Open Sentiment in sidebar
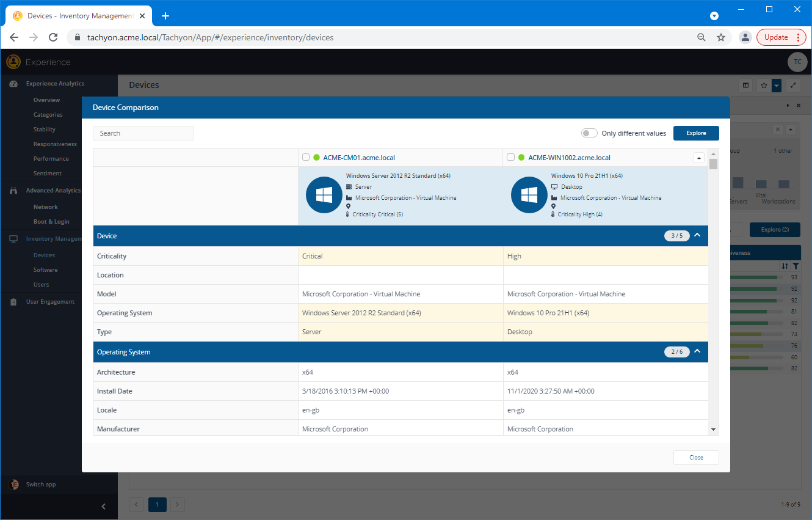Screen dimensions: 812x520 pyautogui.click(x=48, y=174)
